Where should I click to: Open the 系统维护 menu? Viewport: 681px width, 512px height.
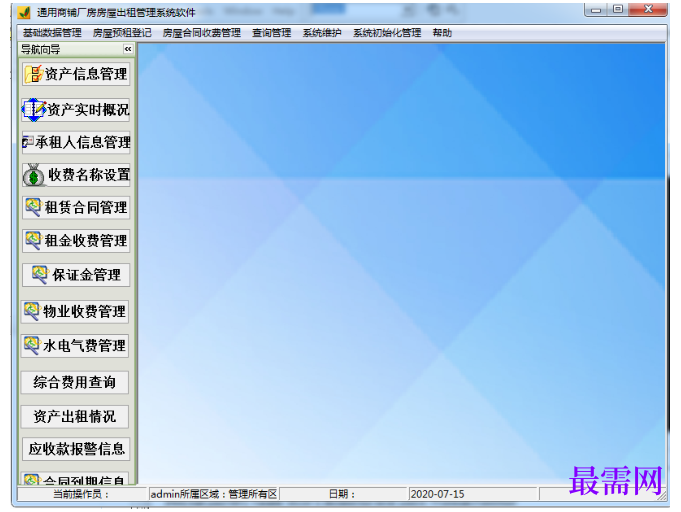[x=322, y=33]
